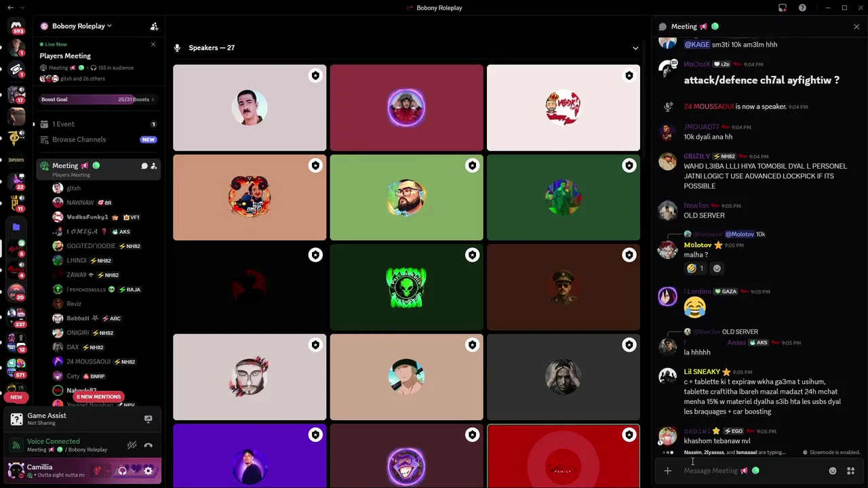Screen dimensions: 868x488
Task: Open microphone input options arrow
Action: tap(108, 470)
